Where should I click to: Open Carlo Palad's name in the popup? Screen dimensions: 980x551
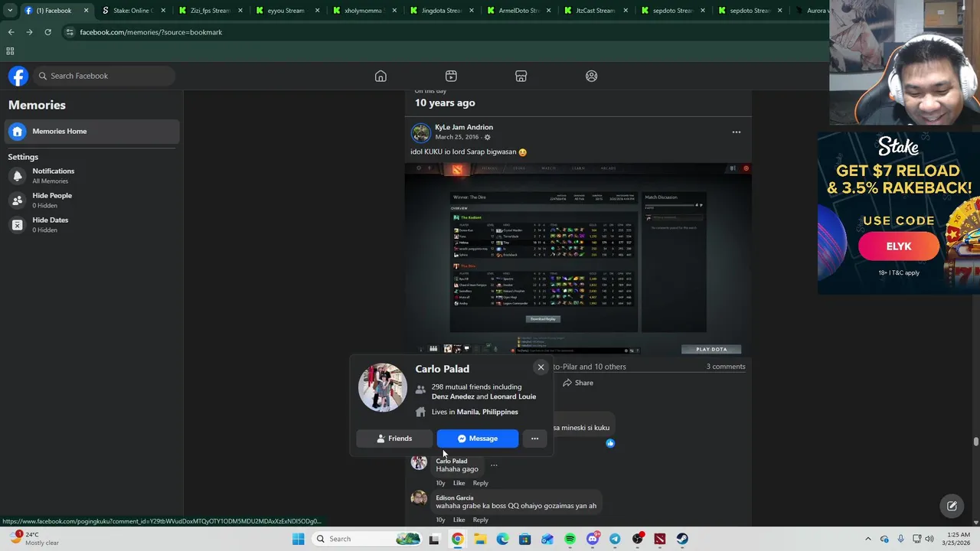[x=443, y=369]
